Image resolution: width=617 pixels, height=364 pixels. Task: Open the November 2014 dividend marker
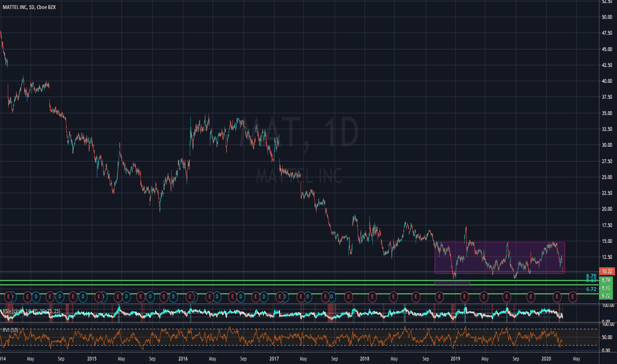83,296
